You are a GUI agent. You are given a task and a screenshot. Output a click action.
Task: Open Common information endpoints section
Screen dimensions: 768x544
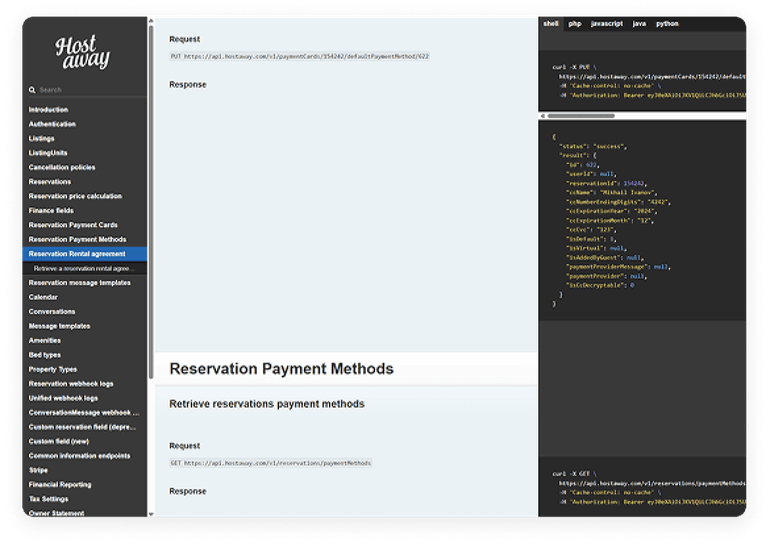coord(79,456)
